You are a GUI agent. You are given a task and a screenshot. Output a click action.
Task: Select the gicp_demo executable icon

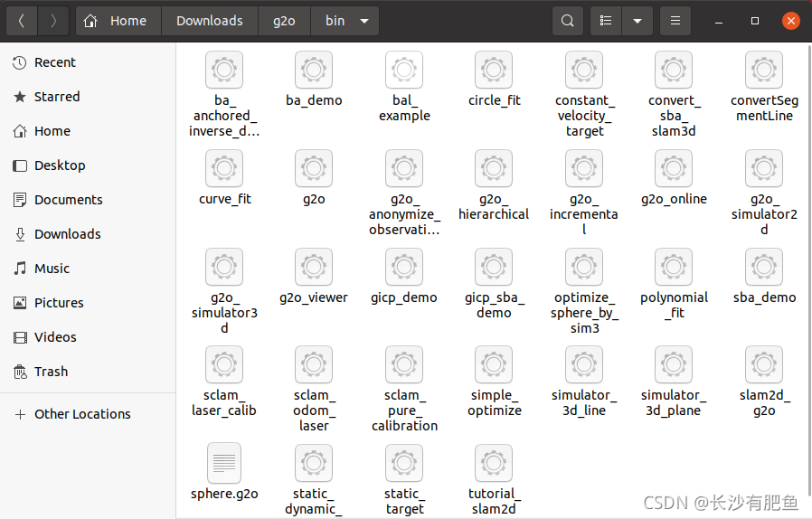(x=404, y=267)
